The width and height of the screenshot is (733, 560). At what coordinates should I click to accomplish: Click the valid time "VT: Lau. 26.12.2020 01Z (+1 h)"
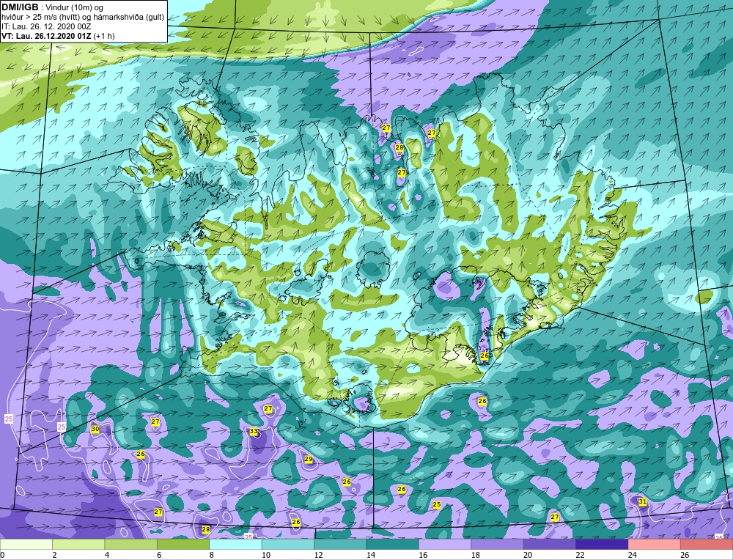click(x=57, y=35)
